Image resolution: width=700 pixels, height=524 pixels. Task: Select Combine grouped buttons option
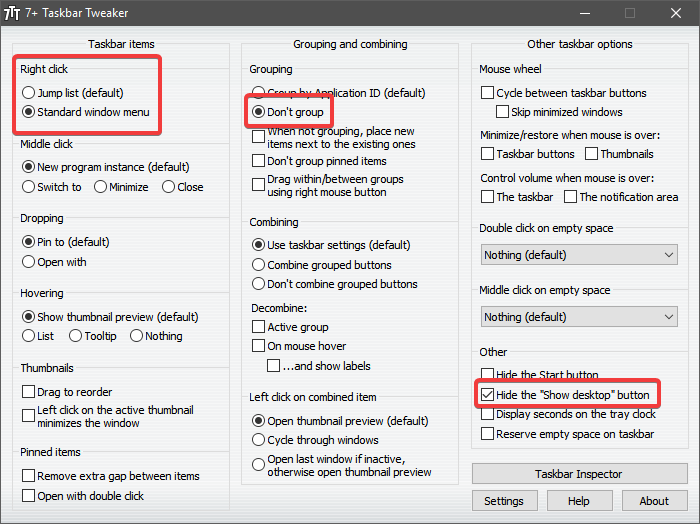[x=259, y=265]
